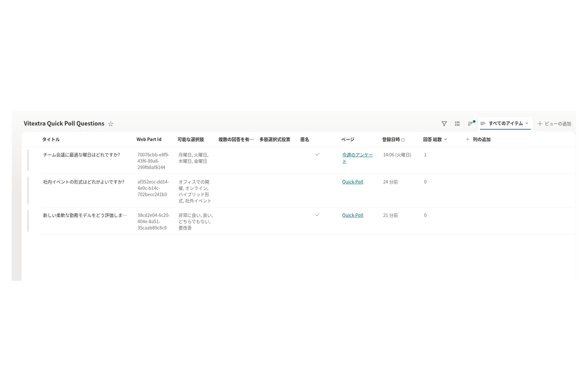Click the response count 1

[425, 155]
